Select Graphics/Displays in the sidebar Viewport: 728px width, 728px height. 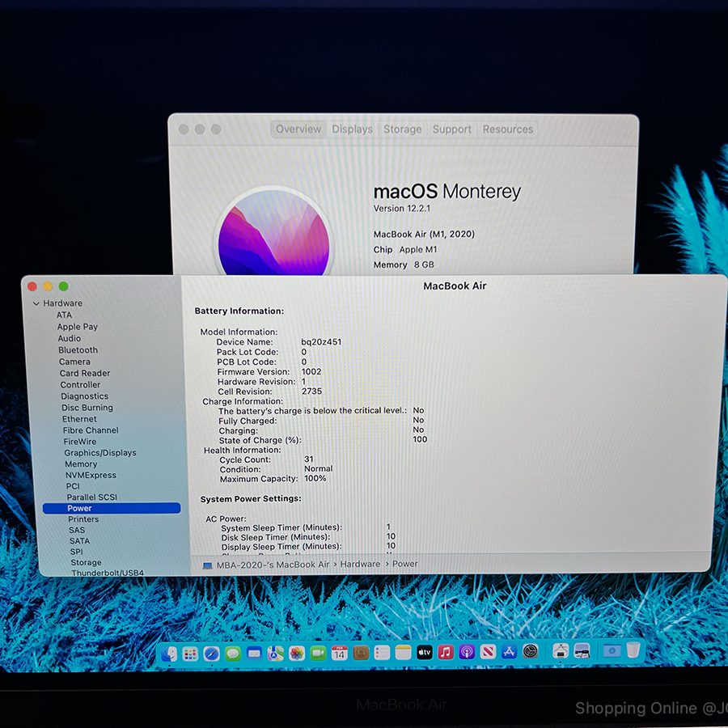point(100,453)
